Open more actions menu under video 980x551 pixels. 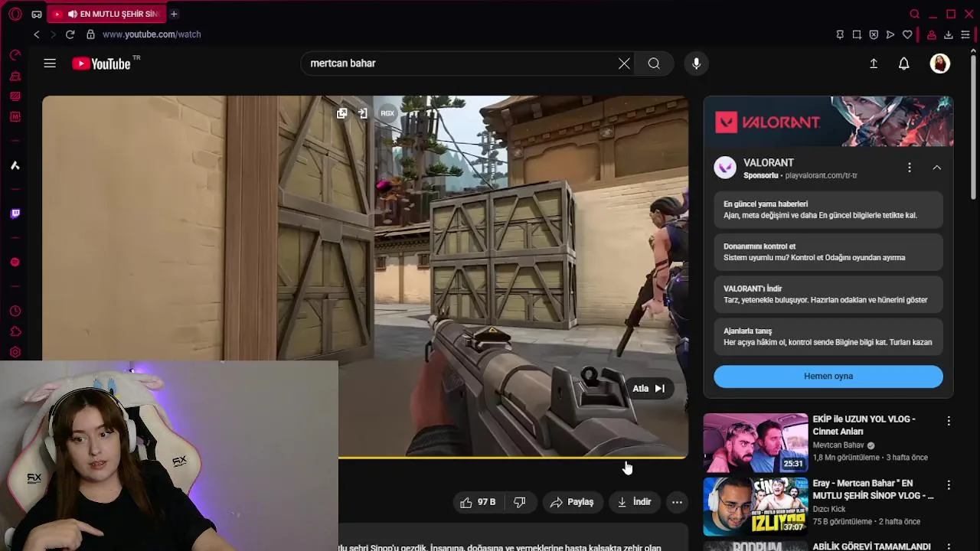pyautogui.click(x=677, y=502)
